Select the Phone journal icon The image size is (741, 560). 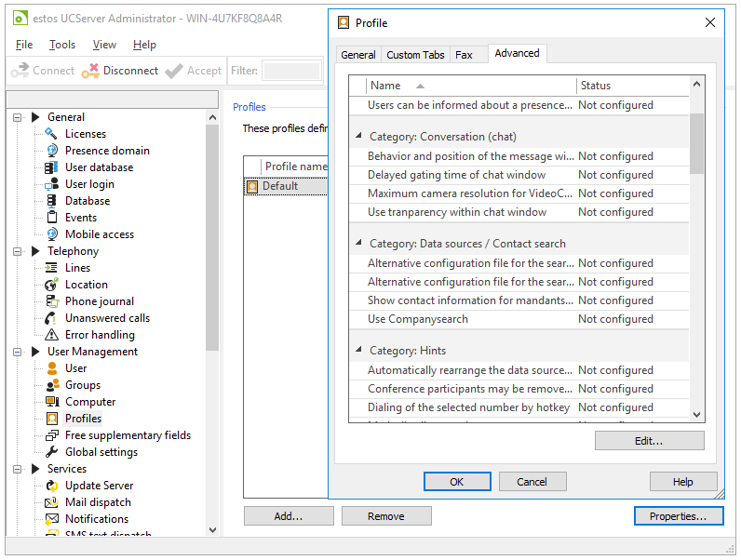pos(52,301)
